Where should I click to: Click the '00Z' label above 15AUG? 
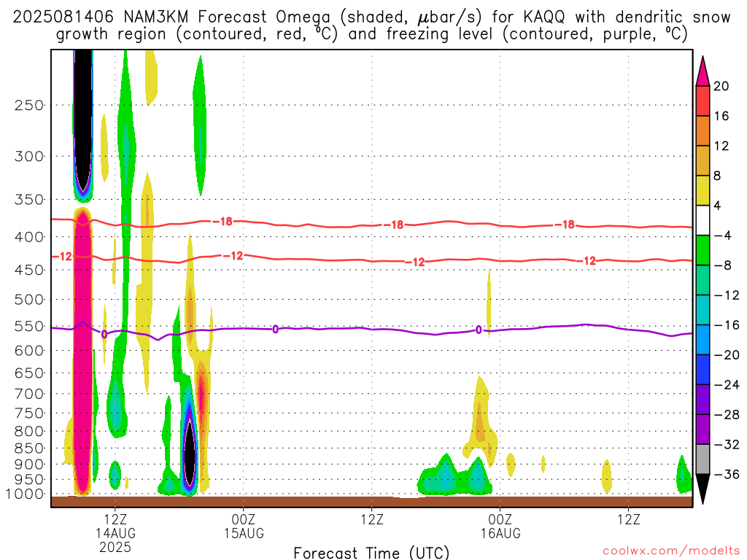(244, 519)
